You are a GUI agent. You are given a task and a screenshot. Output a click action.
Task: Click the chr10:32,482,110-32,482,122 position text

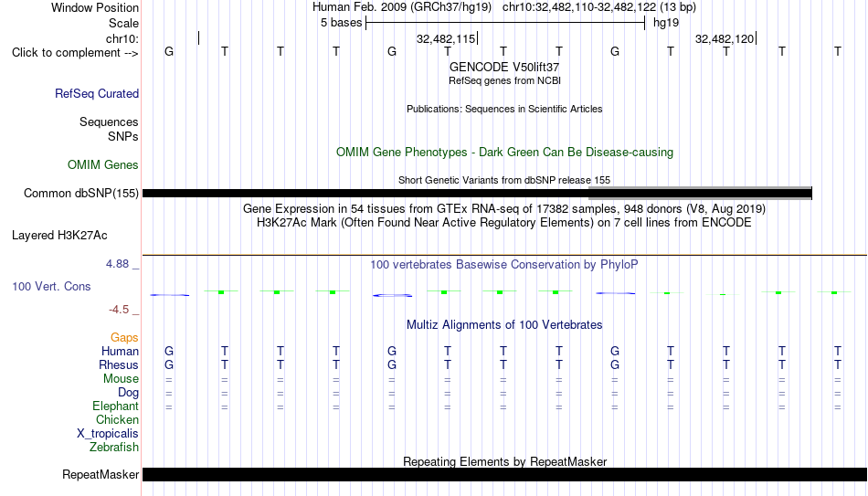click(x=599, y=7)
